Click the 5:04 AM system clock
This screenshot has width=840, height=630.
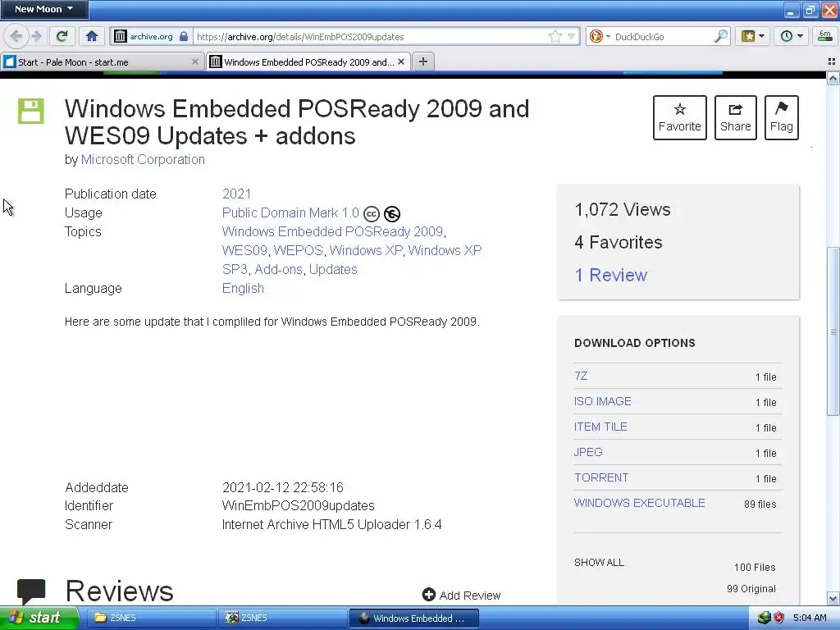click(x=810, y=619)
